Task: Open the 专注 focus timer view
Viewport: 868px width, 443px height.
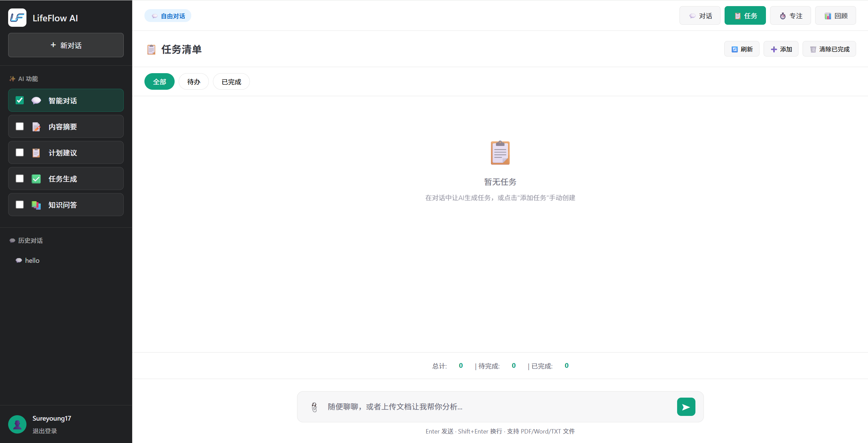Action: point(790,16)
